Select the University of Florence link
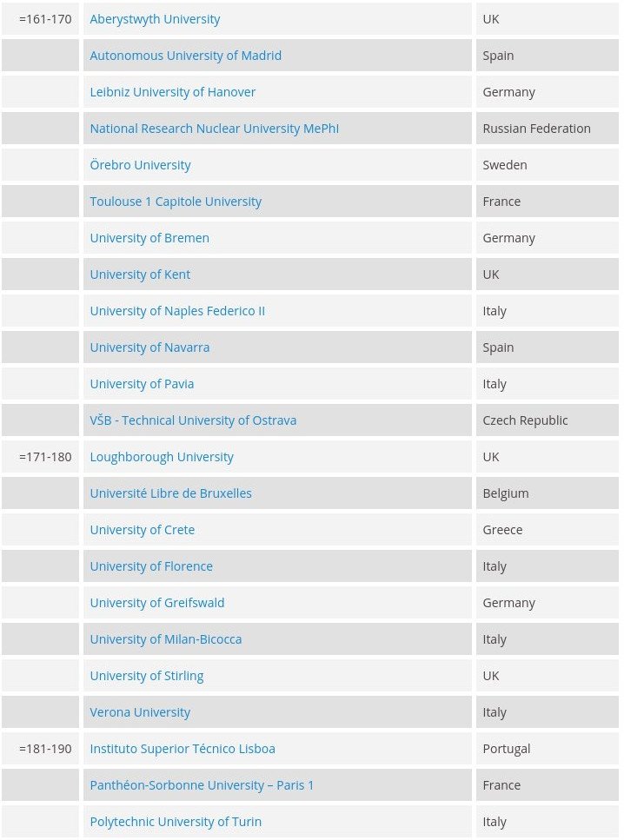Image resolution: width=624 pixels, height=840 pixels. tap(151, 566)
